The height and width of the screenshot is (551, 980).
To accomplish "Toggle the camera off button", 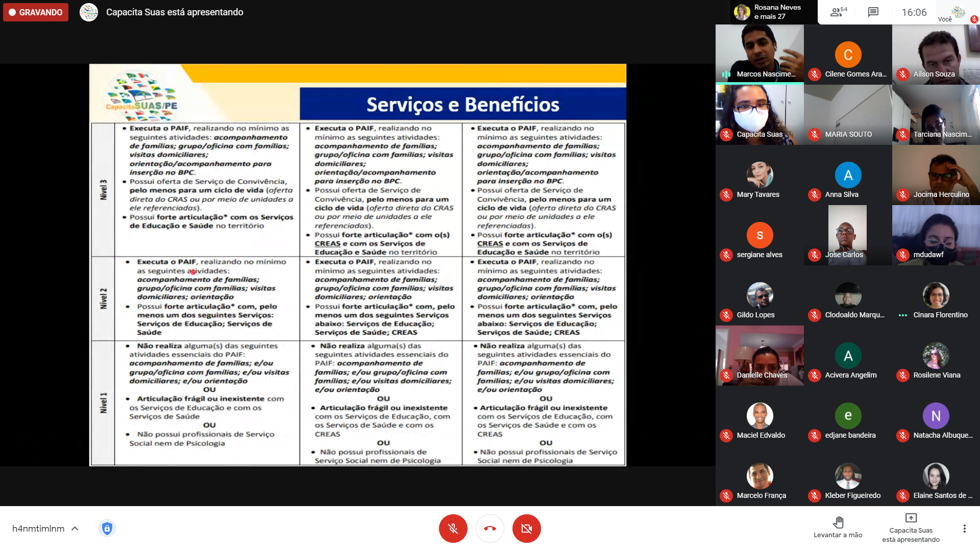I will (x=526, y=529).
